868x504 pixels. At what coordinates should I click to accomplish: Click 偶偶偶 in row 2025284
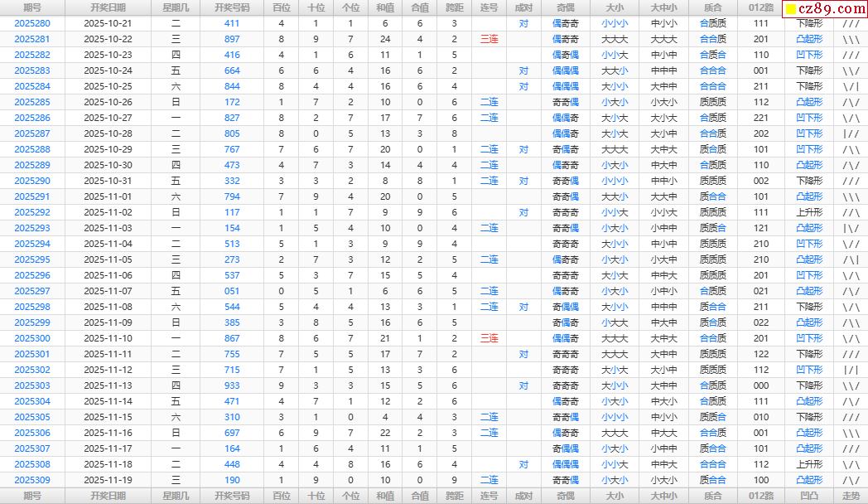click(566, 86)
